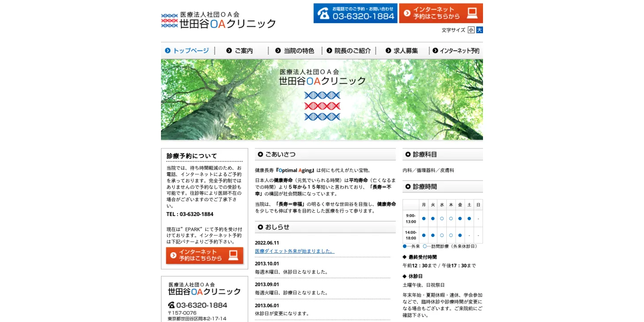This screenshot has height=322, width=644.
Task: Click the DNA helix graphic in the hero banner
Action: pos(322,106)
